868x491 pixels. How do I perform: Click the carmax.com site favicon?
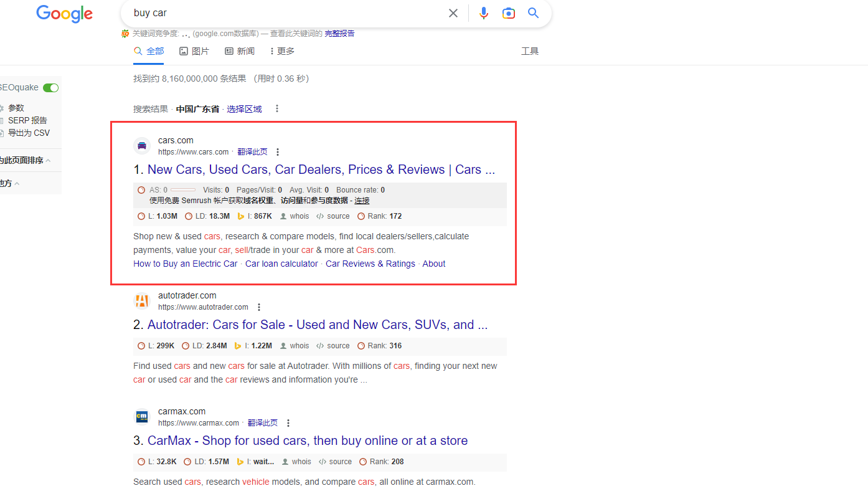[142, 417]
